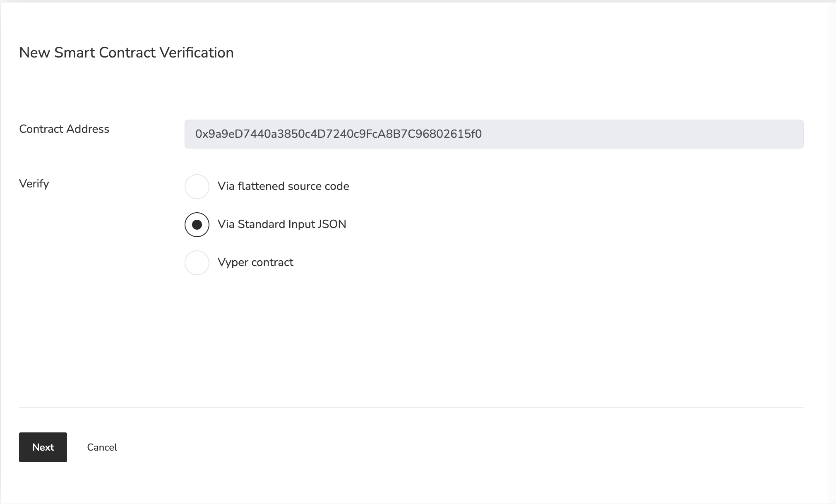Click the "Via Standard Input JSON" label text
836x504 pixels.
pos(281,224)
